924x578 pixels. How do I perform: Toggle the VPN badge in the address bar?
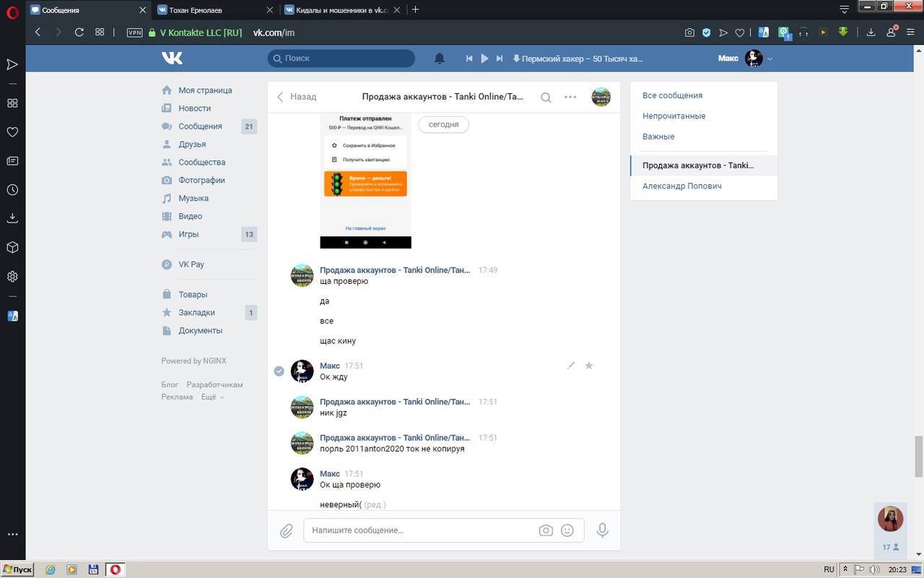[134, 33]
